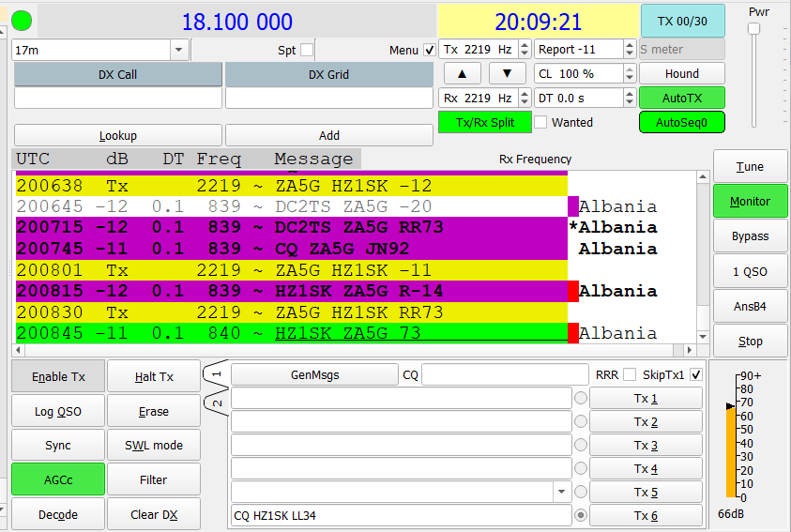
Task: Select the CQ ZA5G JN92 decode row
Action: (x=292, y=249)
